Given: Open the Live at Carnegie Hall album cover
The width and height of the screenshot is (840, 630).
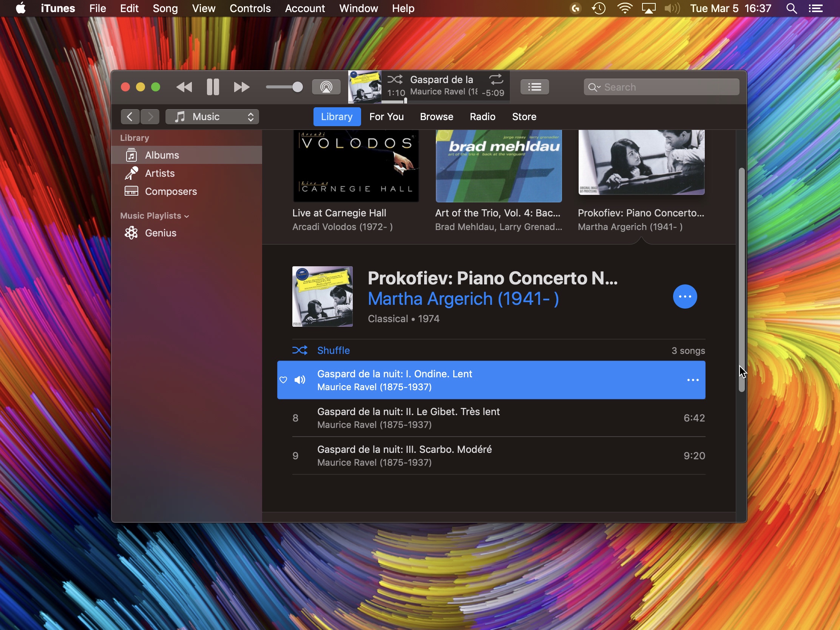Looking at the screenshot, I should pos(356,166).
